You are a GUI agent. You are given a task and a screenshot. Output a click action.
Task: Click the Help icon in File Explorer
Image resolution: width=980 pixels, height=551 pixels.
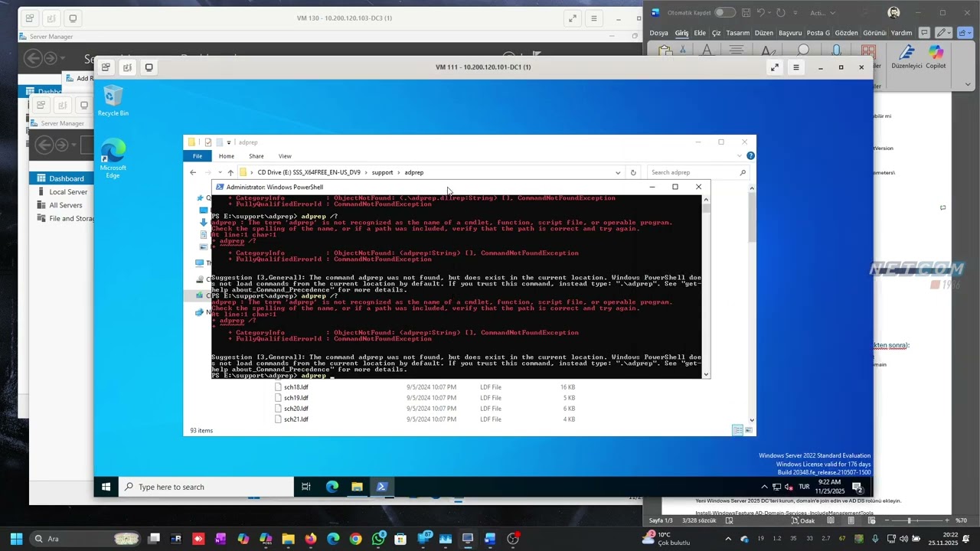tap(750, 156)
